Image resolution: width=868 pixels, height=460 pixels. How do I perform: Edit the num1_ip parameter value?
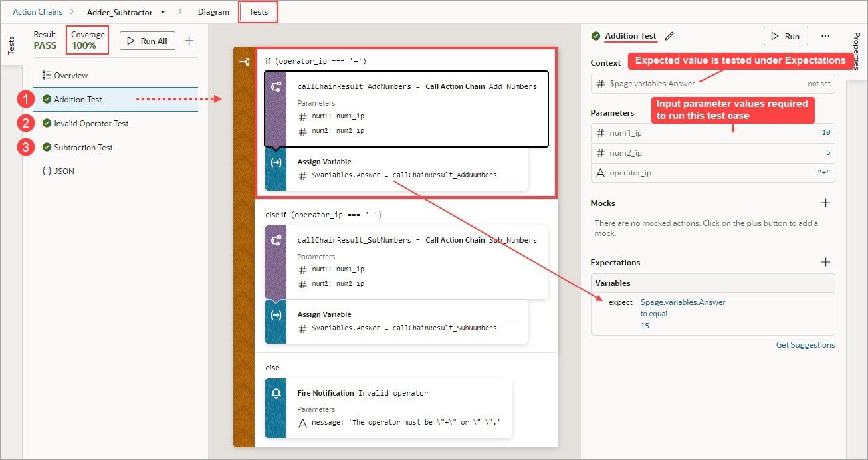825,132
